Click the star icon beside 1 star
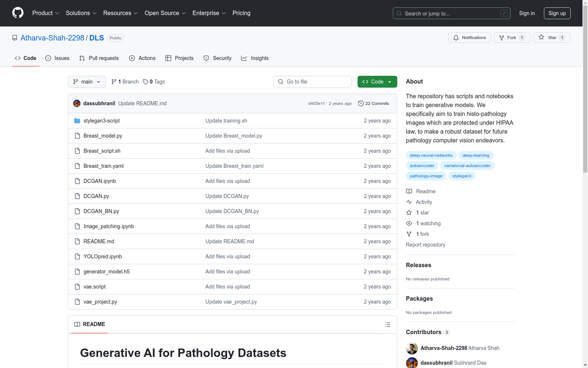The width and height of the screenshot is (588, 368). point(409,213)
